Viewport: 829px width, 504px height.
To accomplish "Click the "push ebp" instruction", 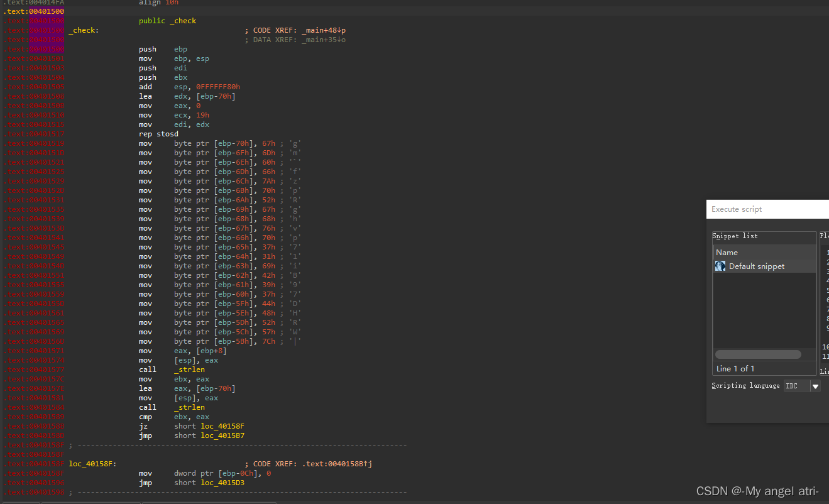I will tap(163, 49).
